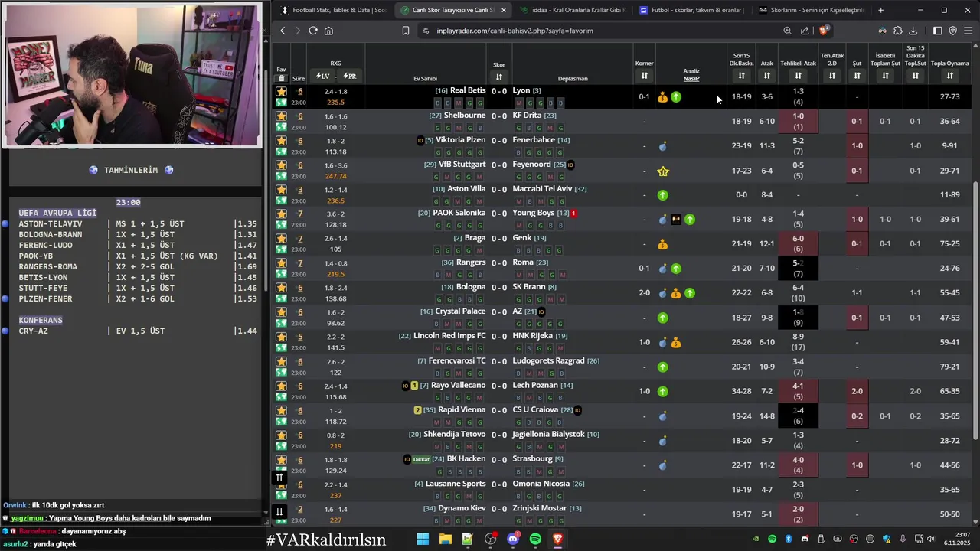Click green up-arrow icon for Rayo Vallecano
This screenshot has width=980, height=551.
pyautogui.click(x=662, y=391)
